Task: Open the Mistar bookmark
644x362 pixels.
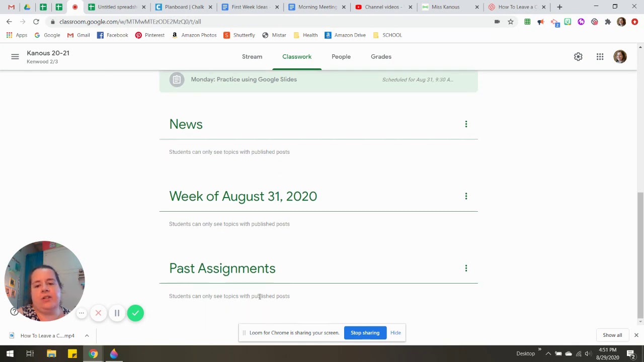Action: click(274, 35)
